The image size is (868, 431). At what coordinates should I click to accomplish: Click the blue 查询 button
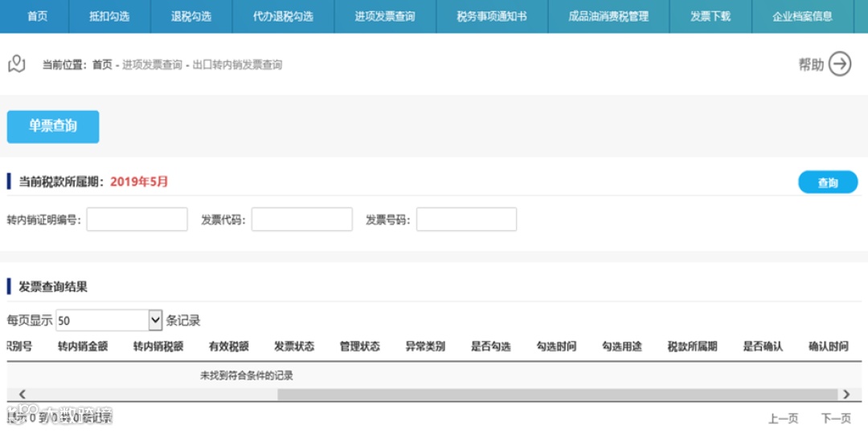coord(828,183)
